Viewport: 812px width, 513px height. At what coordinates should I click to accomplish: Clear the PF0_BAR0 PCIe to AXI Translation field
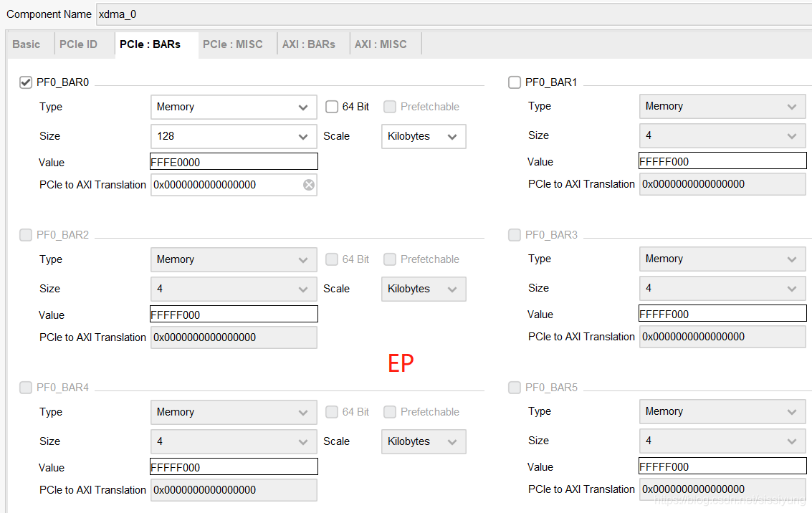pos(309,185)
